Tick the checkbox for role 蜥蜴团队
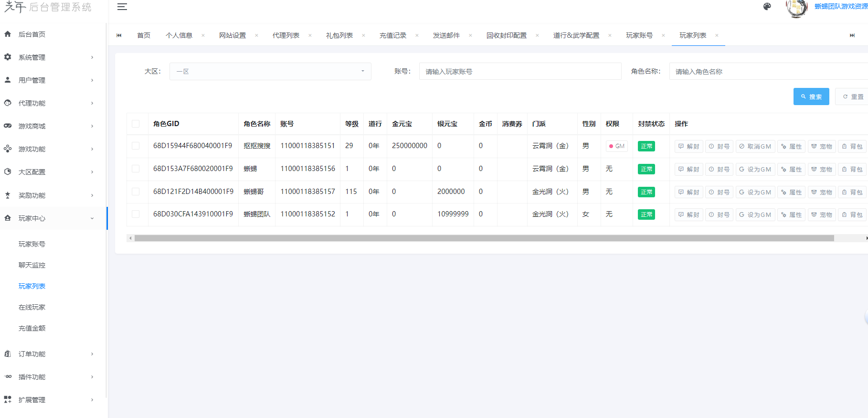The image size is (868, 418). (136, 214)
